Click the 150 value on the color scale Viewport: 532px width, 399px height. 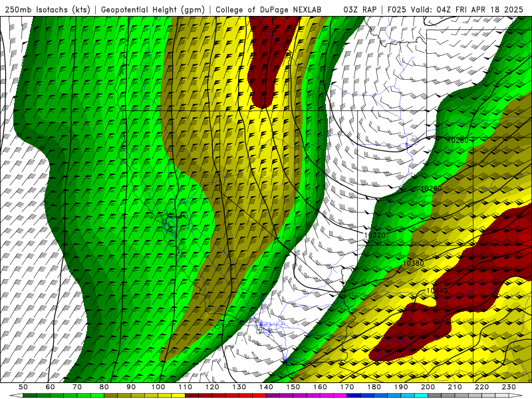click(293, 387)
